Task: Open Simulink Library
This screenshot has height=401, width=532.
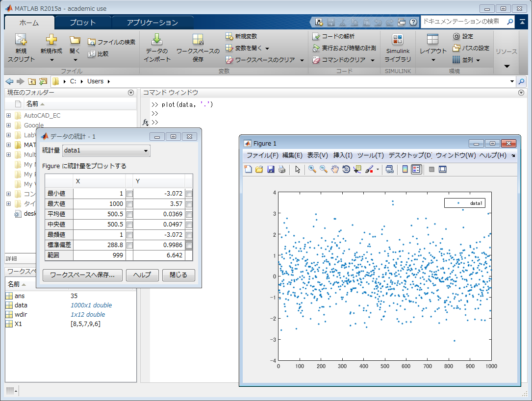Action: [398, 48]
